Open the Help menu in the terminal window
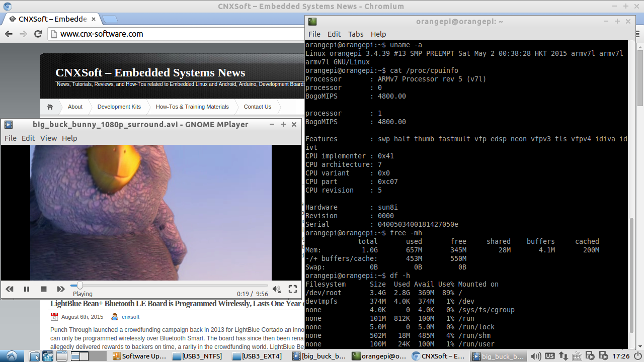The image size is (644, 362). click(378, 34)
